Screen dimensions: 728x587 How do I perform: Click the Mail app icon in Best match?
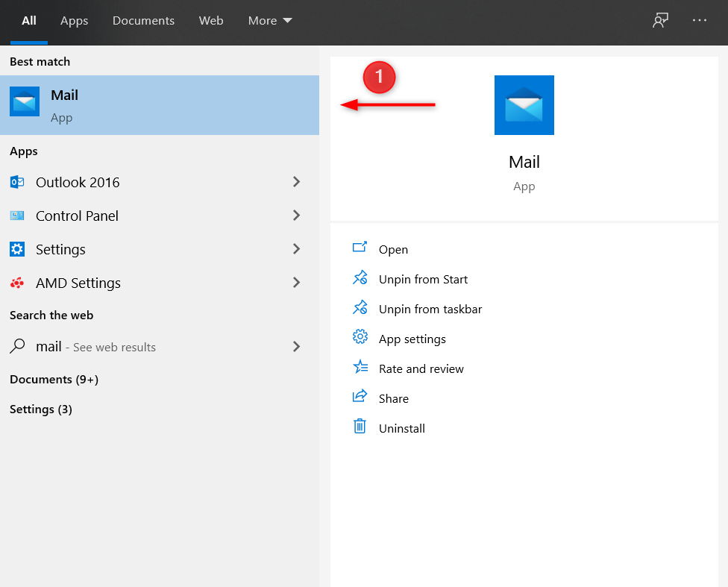tap(25, 101)
